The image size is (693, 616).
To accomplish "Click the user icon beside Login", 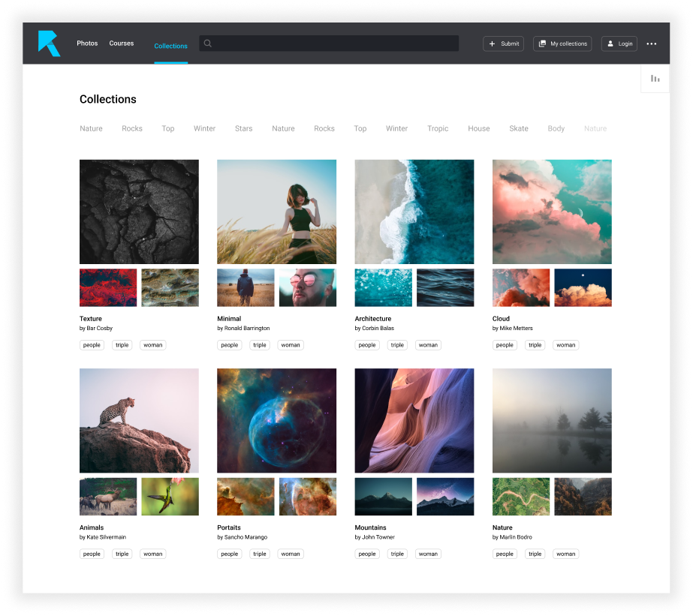I will click(610, 44).
